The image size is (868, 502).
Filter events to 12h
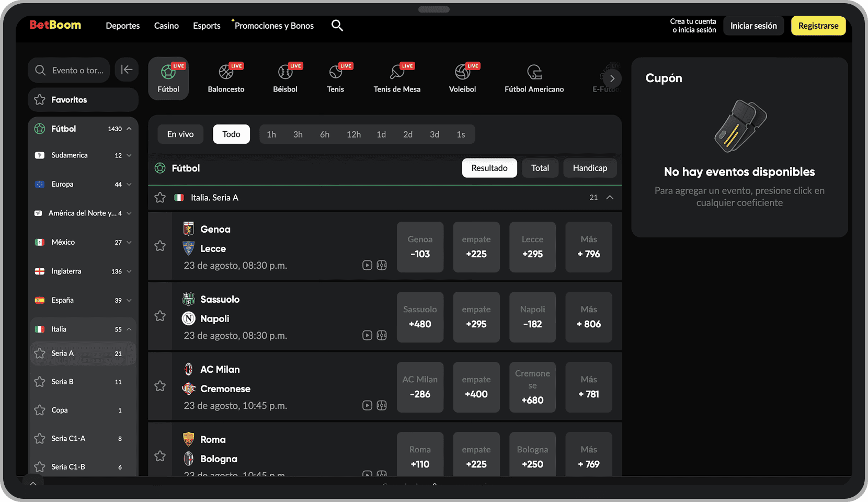[353, 134]
